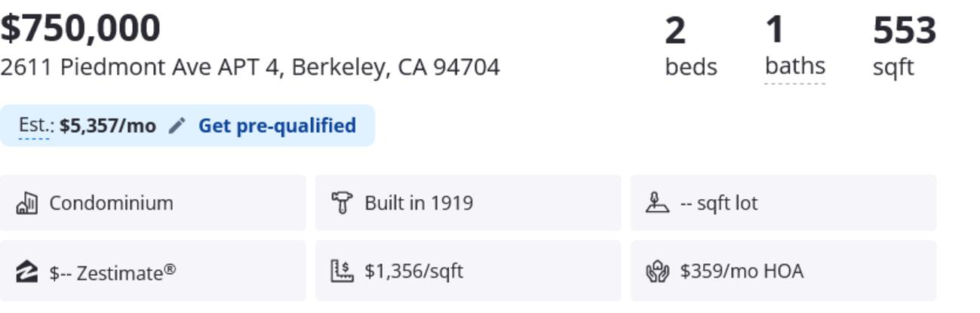Screen dimensions: 980x313
Task: Click the Built in 1919 tile
Action: pos(468,203)
